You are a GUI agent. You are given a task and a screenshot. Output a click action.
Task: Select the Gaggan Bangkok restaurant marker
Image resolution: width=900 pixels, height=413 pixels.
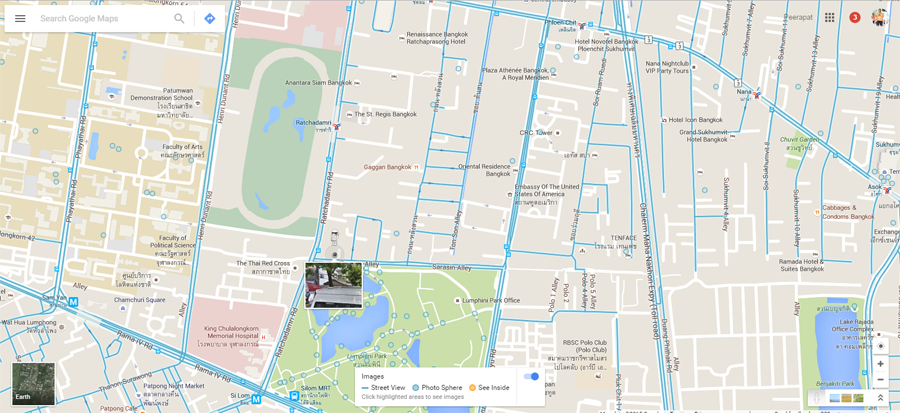pos(416,167)
